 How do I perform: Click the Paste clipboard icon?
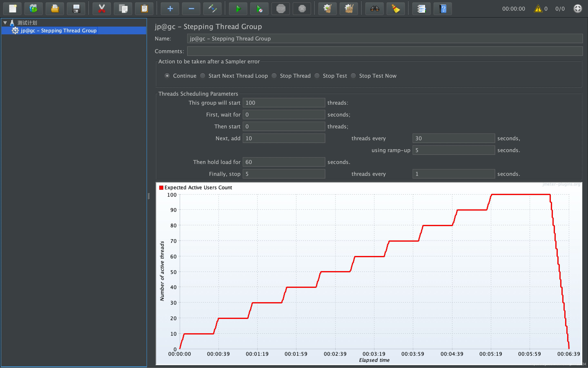point(144,9)
